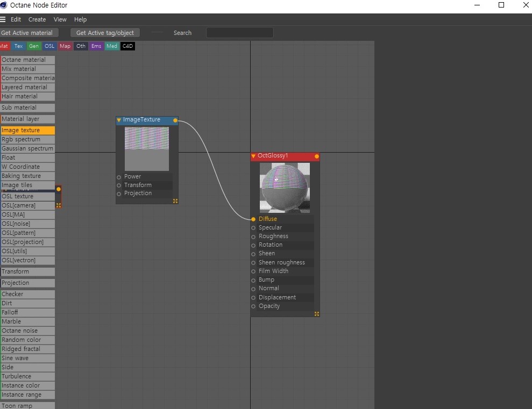Image resolution: width=532 pixels, height=409 pixels.
Task: Click the ImageTexture output port dot
Action: point(175,120)
